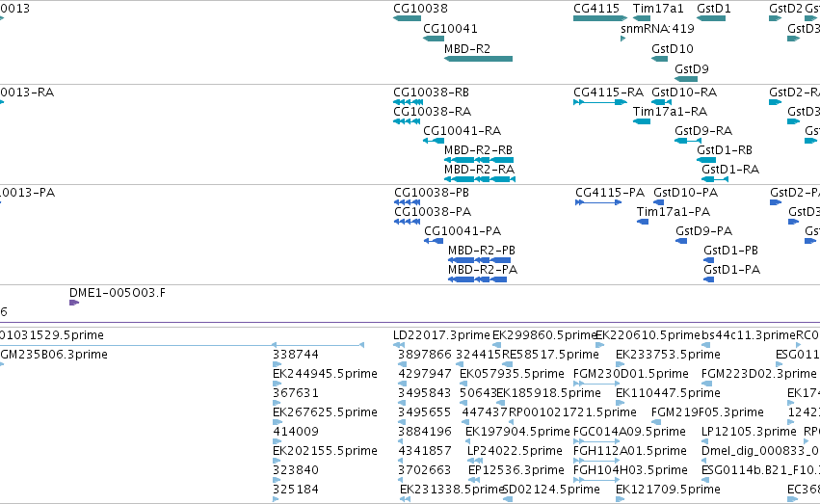Select the MBD-R2-RB transcript glyph

click(x=479, y=160)
